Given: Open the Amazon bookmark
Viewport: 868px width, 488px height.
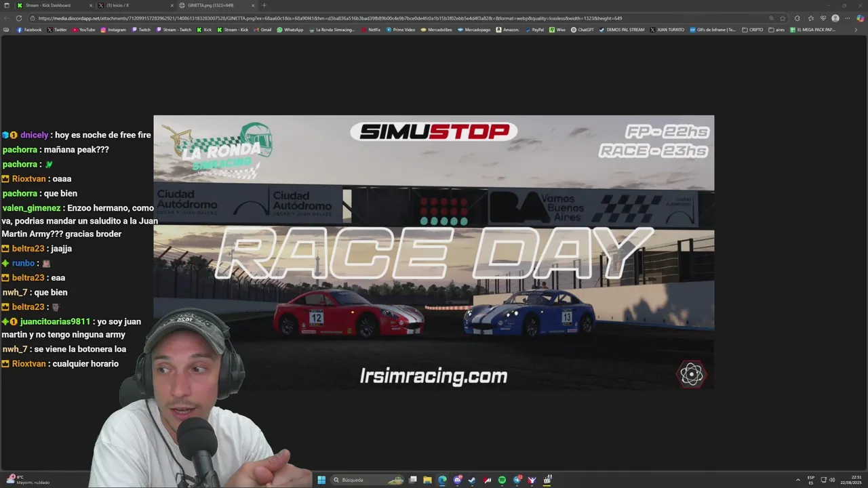Looking at the screenshot, I should click(508, 30).
